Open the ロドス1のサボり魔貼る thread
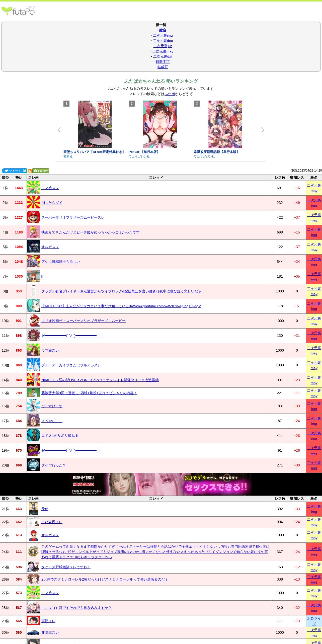Image resolution: width=322 pixels, height=644 pixels. 60,436
